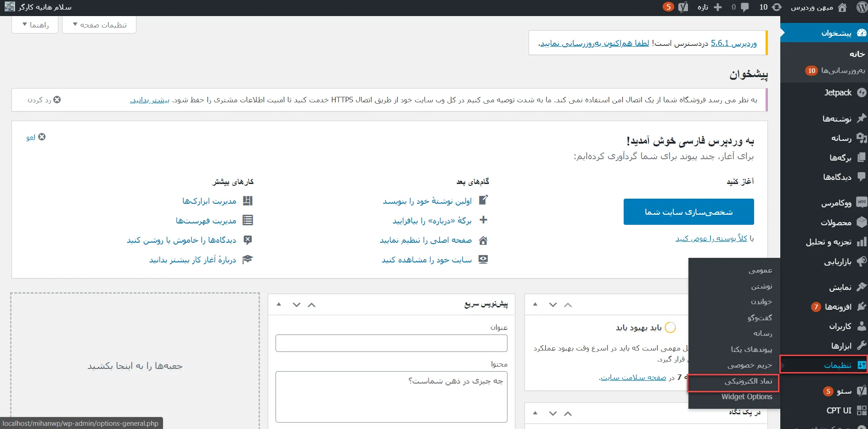The height and width of the screenshot is (429, 868).
Task: Select خواندن in settings flyout
Action: 761,301
